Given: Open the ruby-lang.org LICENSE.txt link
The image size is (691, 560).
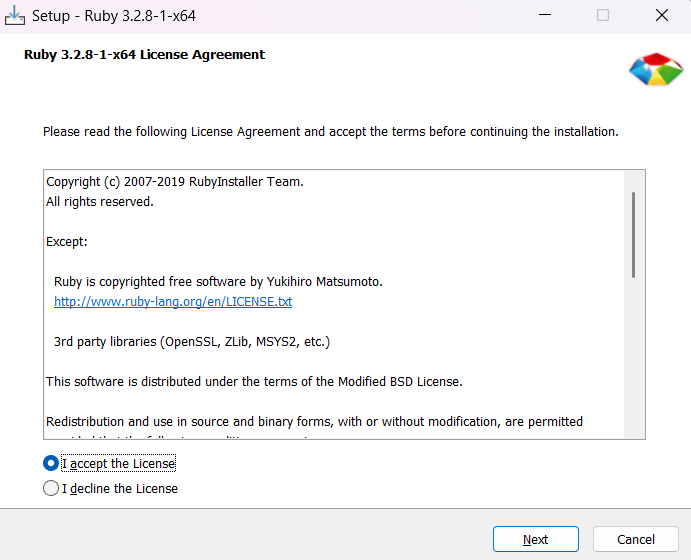Looking at the screenshot, I should click(x=173, y=301).
